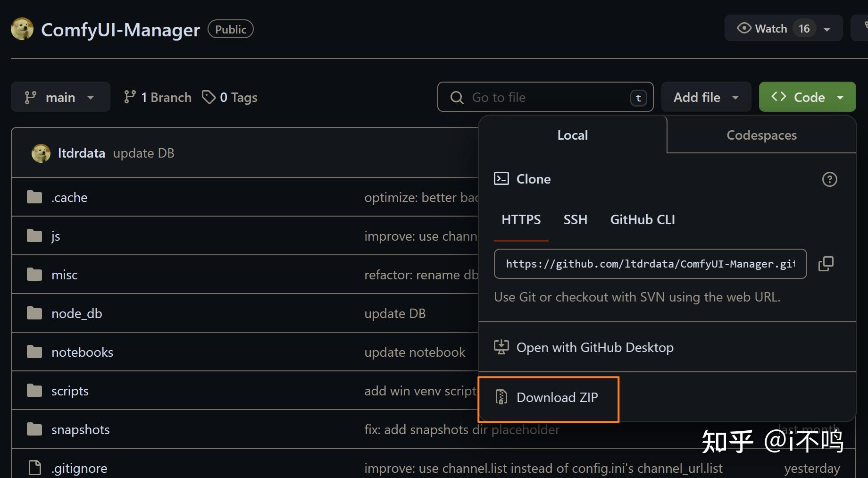Select the SSH clone tab
This screenshot has height=478, width=868.
[575, 220]
